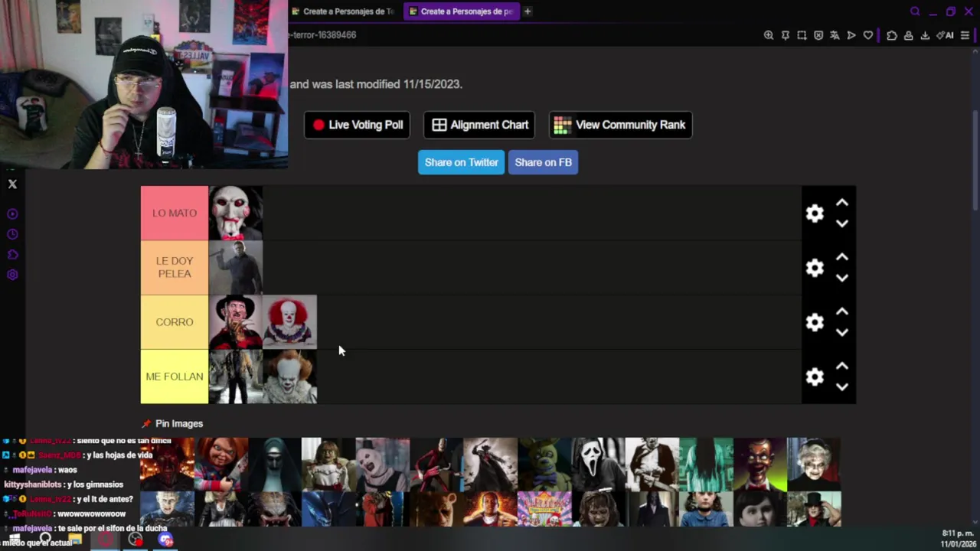This screenshot has width=980, height=551.
Task: Move ME FOLLAN row down
Action: (x=842, y=386)
